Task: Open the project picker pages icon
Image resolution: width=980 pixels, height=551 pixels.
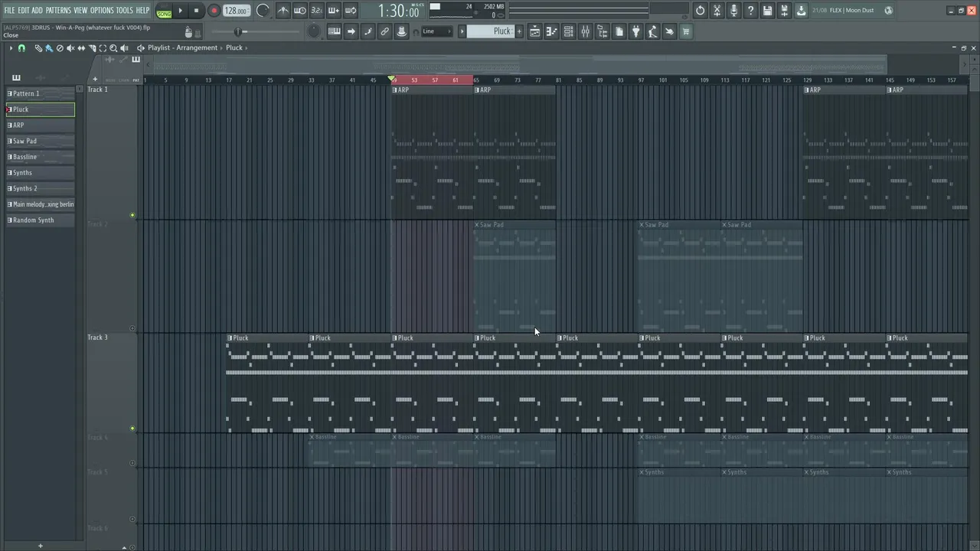Action: 619,31
